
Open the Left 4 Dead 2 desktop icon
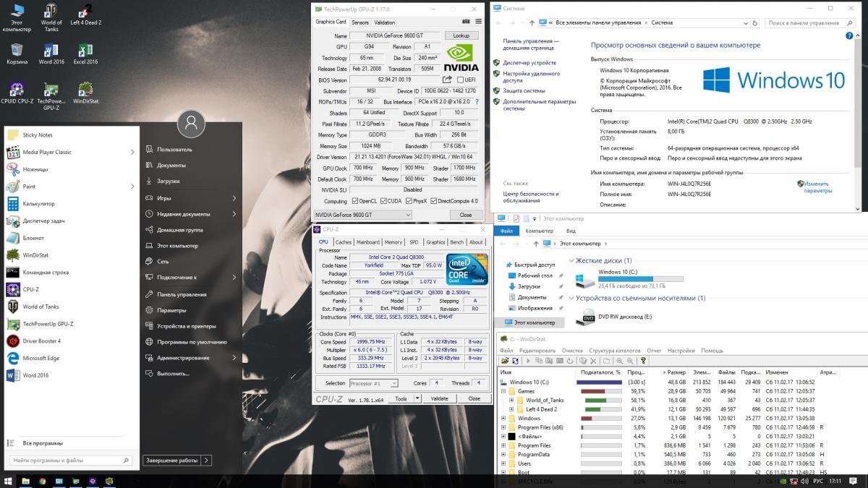85,16
